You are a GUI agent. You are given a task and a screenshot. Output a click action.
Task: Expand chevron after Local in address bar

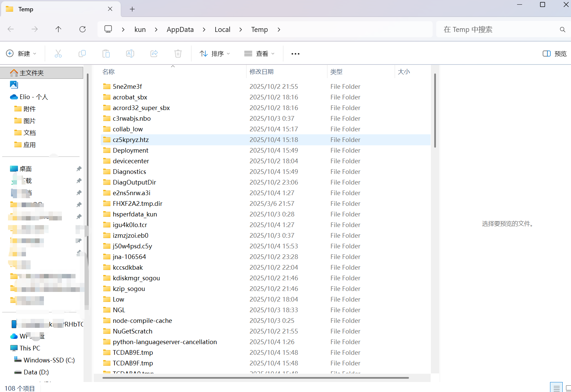[241, 30]
